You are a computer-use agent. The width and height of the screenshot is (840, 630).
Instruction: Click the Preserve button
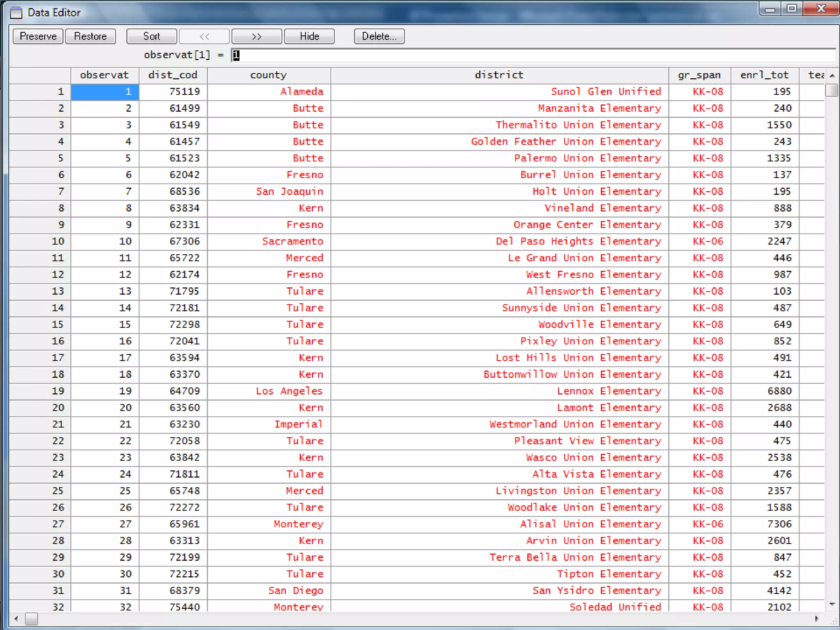point(38,36)
